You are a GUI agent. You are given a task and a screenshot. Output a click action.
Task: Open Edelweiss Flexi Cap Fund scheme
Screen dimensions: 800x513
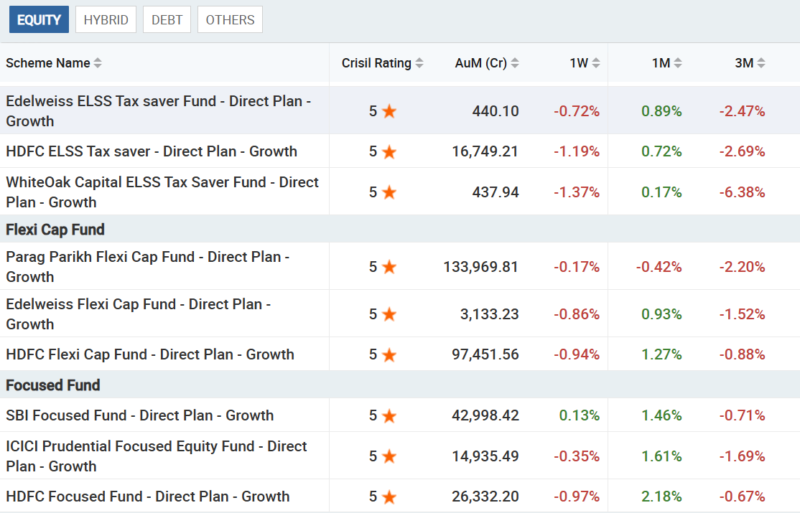(x=138, y=314)
